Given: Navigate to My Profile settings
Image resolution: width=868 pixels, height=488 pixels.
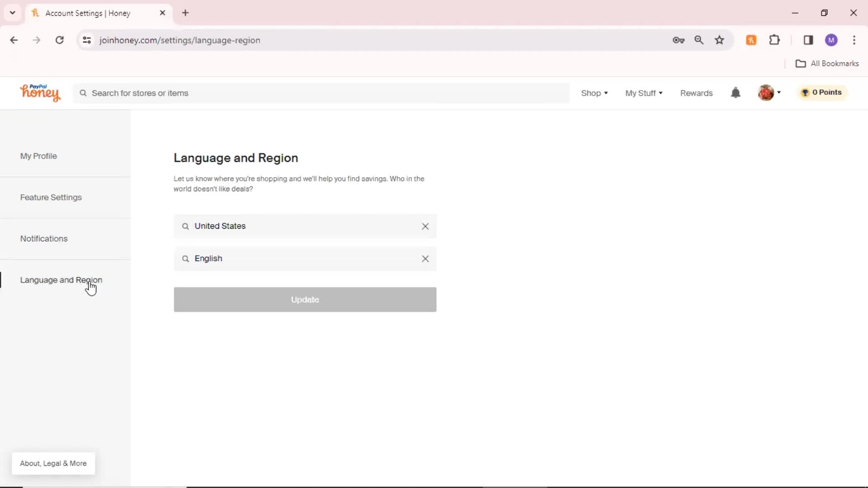Looking at the screenshot, I should [x=38, y=155].
